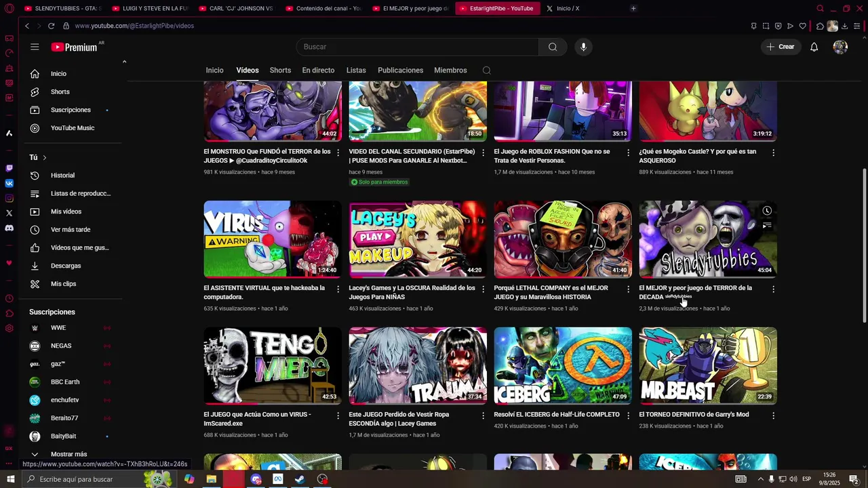Viewport: 868px width, 488px height.
Task: Open video title El TORNEO DEFINITIVO de Garry's Mod
Action: click(694, 415)
